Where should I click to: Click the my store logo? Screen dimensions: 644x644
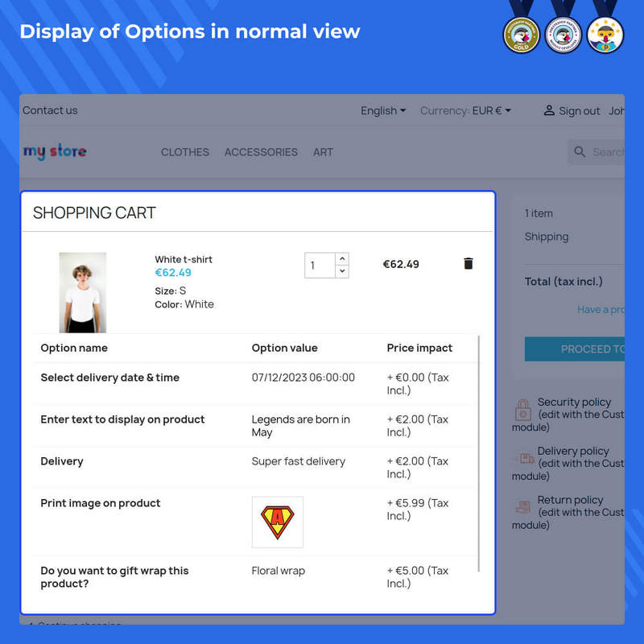click(55, 151)
